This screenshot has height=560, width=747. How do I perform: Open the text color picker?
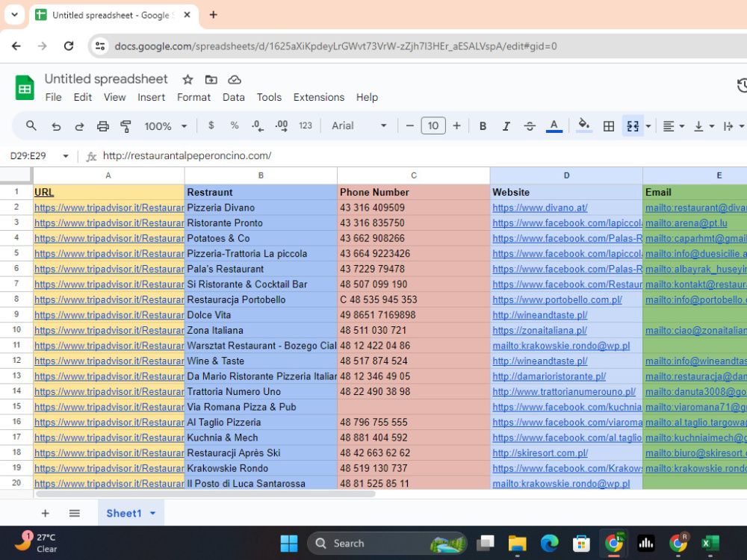[554, 126]
